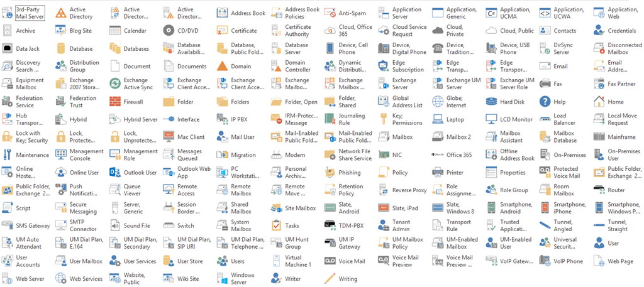Screen dimensions: 644x287
Task: Select the TDM-PBX shape
Action: 330,225
